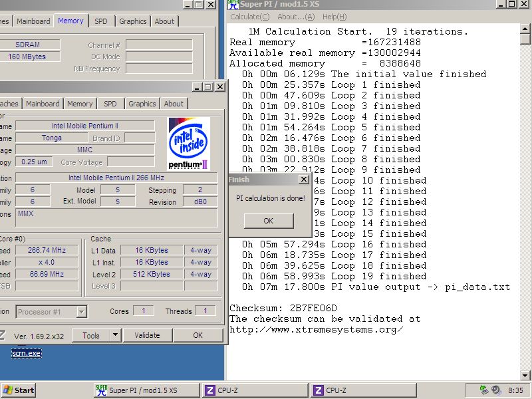Click the Super PI scrollbar up arrow
Viewport: 532px width, 399px height.
click(x=525, y=29)
